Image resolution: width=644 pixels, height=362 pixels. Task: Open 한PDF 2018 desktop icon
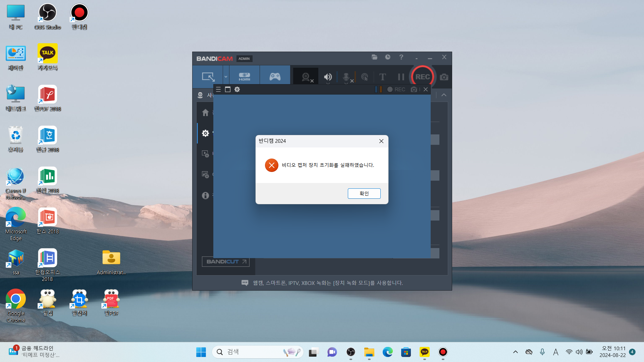click(x=48, y=99)
